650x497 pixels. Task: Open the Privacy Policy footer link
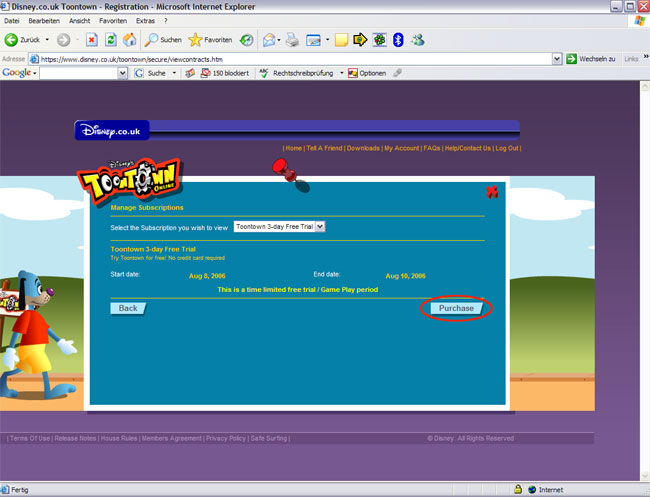pos(226,438)
